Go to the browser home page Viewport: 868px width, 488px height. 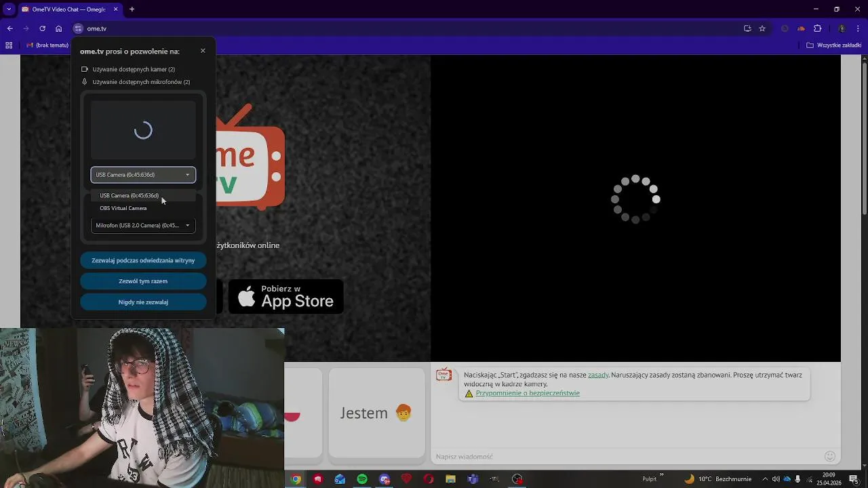pyautogui.click(x=58, y=28)
